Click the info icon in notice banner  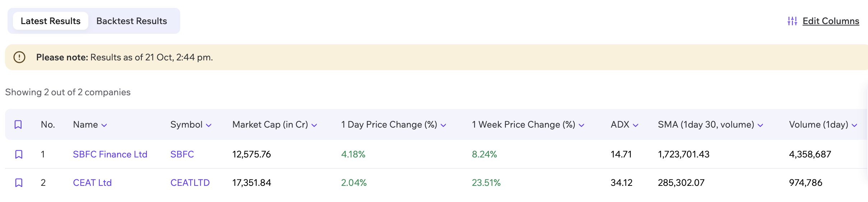point(19,57)
